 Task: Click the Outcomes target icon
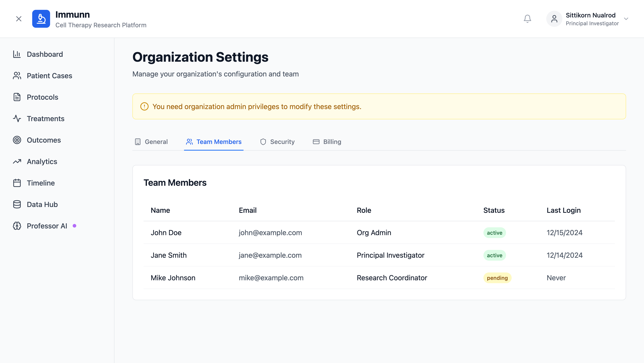[x=17, y=140]
